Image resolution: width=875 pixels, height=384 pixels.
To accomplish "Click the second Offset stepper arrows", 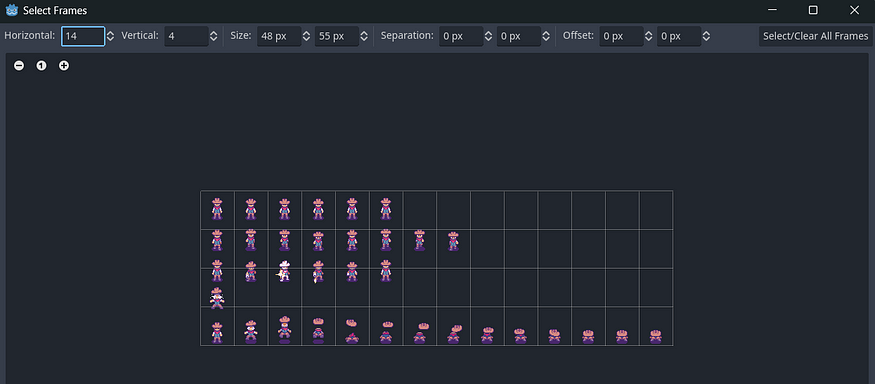I will pyautogui.click(x=706, y=36).
